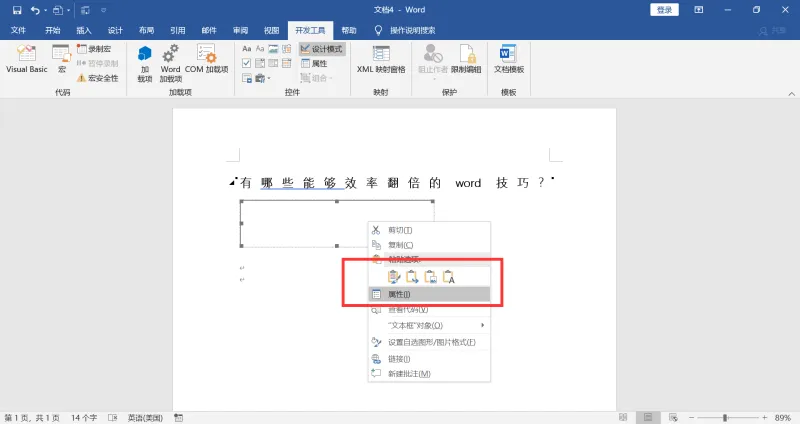The width and height of the screenshot is (800, 424).
Task: Start recording with 录制宏
Action: [94, 49]
